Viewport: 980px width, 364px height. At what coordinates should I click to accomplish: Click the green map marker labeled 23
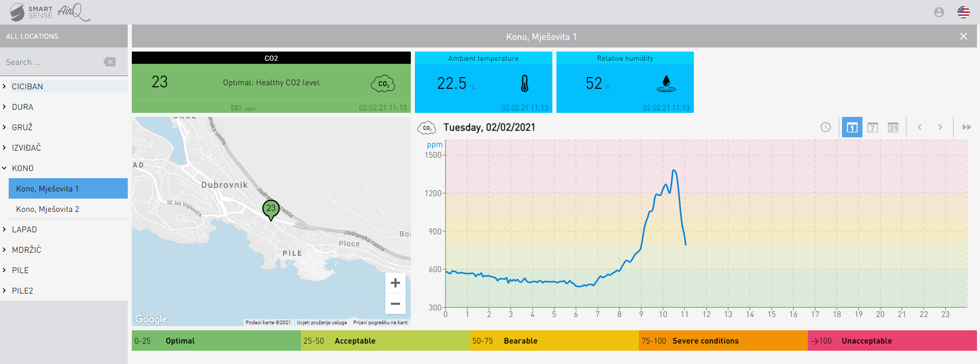(x=271, y=209)
